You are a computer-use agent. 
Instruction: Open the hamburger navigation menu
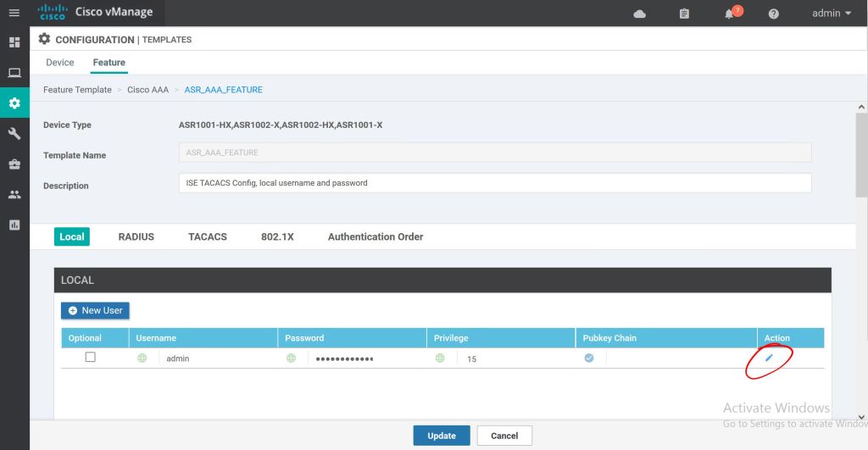click(x=14, y=14)
